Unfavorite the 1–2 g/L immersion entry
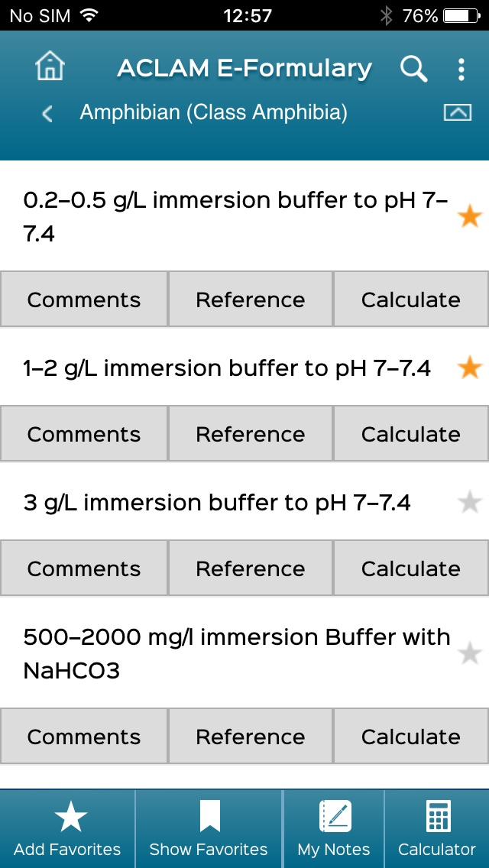Image resolution: width=489 pixels, height=868 pixels. 469,368
